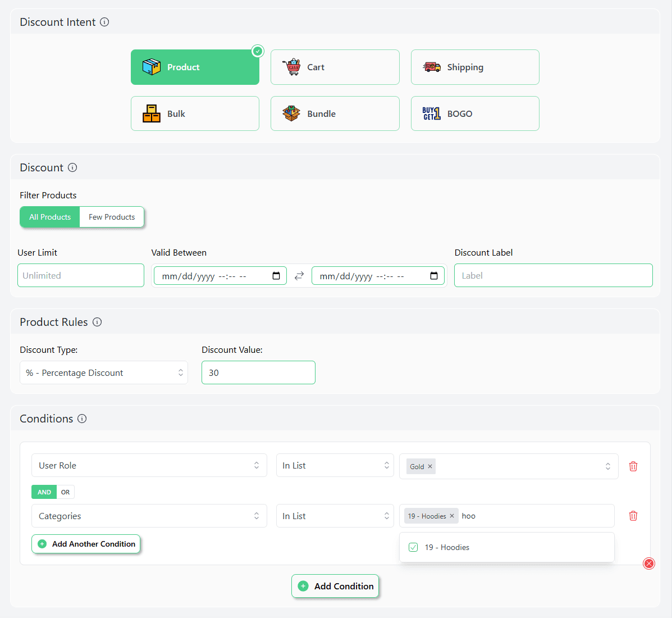Click the BOGO buy one get one icon

coord(432,113)
